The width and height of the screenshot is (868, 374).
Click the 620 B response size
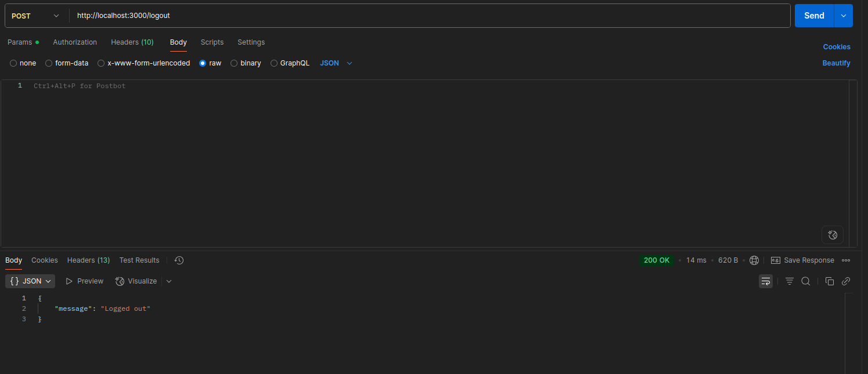tap(728, 260)
